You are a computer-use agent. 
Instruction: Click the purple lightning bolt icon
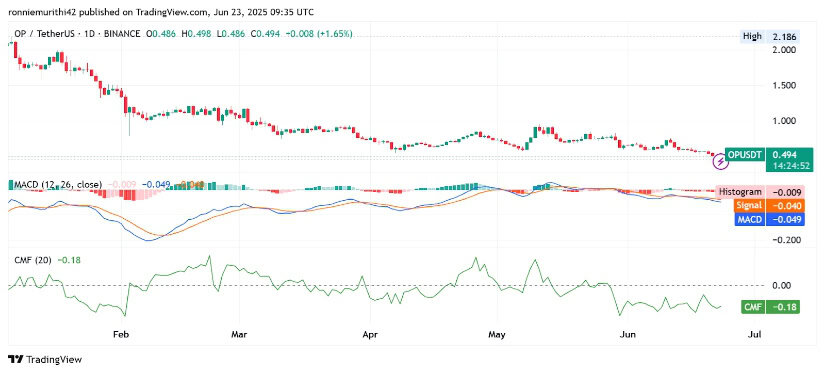tap(720, 163)
